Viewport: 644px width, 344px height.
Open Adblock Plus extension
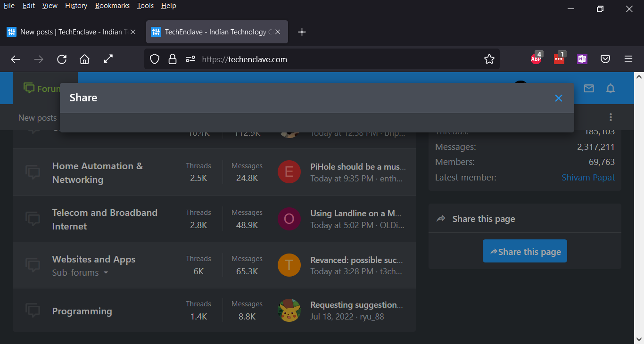point(537,58)
